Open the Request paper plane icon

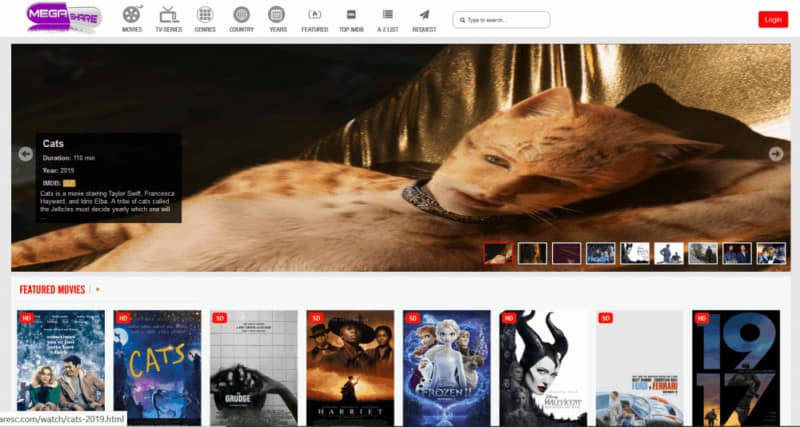(424, 15)
